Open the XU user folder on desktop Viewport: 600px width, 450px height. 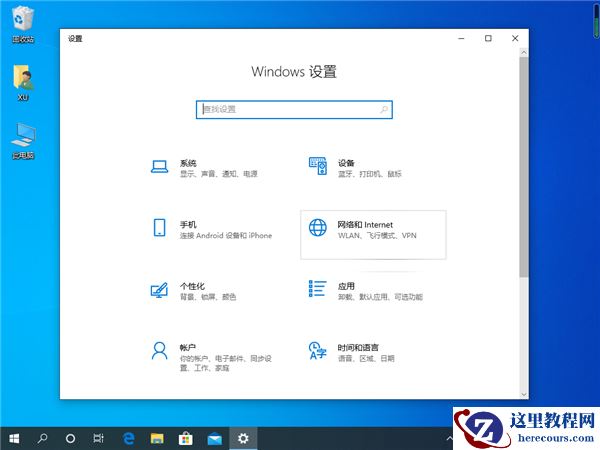coord(23,82)
